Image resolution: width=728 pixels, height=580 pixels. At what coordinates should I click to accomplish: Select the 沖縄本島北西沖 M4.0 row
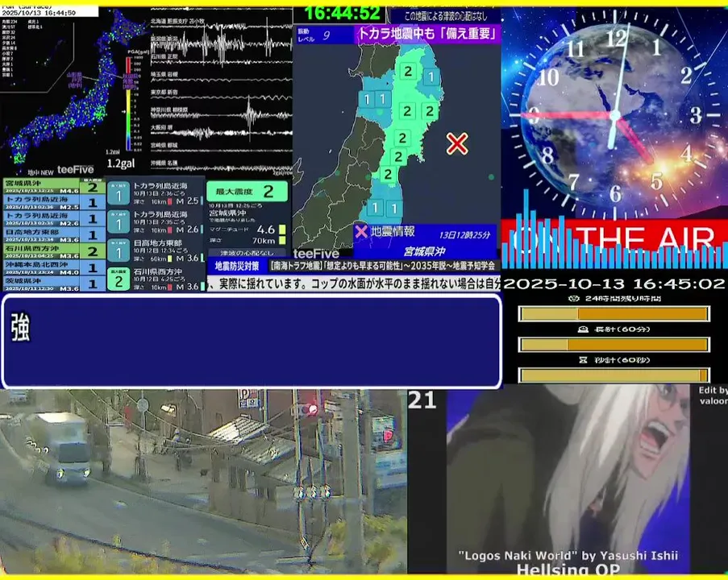tap(54, 267)
